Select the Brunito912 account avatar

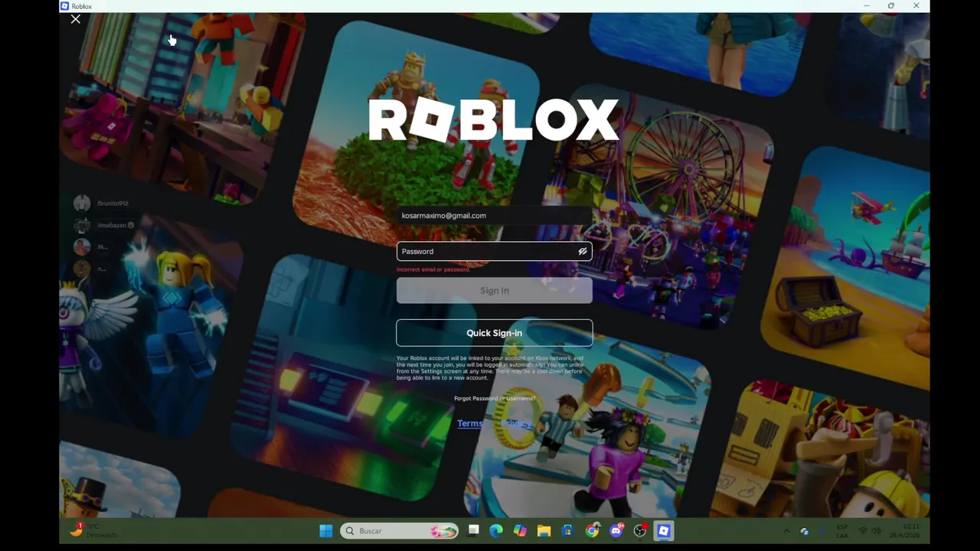pos(82,203)
